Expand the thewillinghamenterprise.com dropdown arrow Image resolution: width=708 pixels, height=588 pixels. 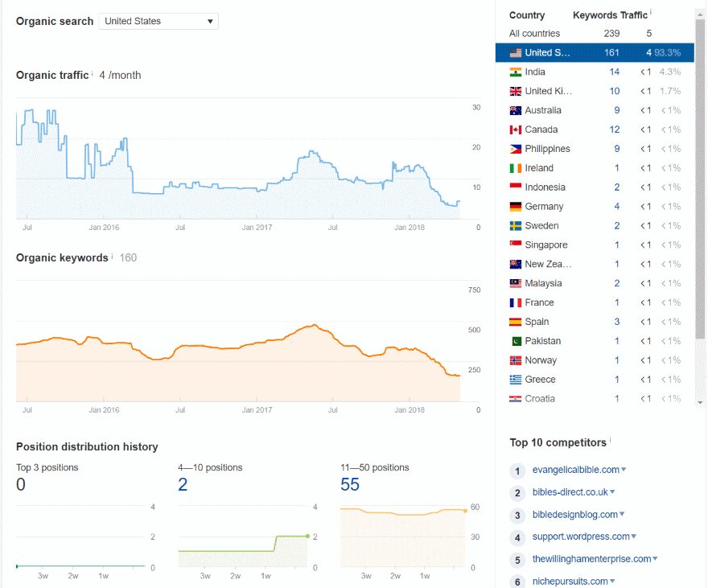pyautogui.click(x=655, y=559)
